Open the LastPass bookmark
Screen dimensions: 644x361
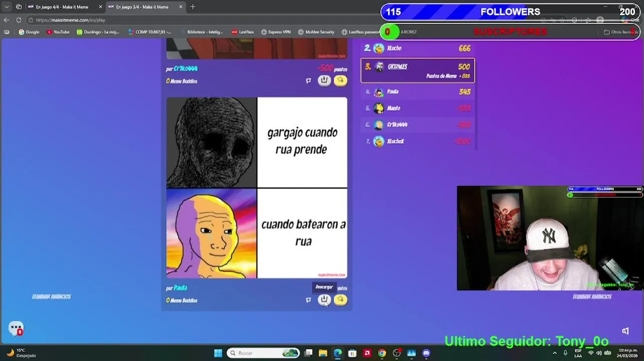pyautogui.click(x=243, y=32)
